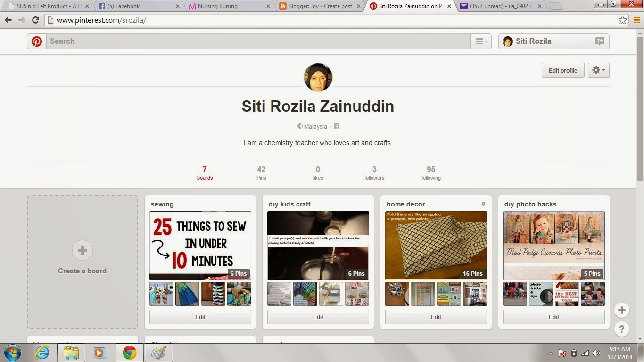Screen dimensions: 644x362
Task: Click the home decor cover image
Action: (436, 246)
